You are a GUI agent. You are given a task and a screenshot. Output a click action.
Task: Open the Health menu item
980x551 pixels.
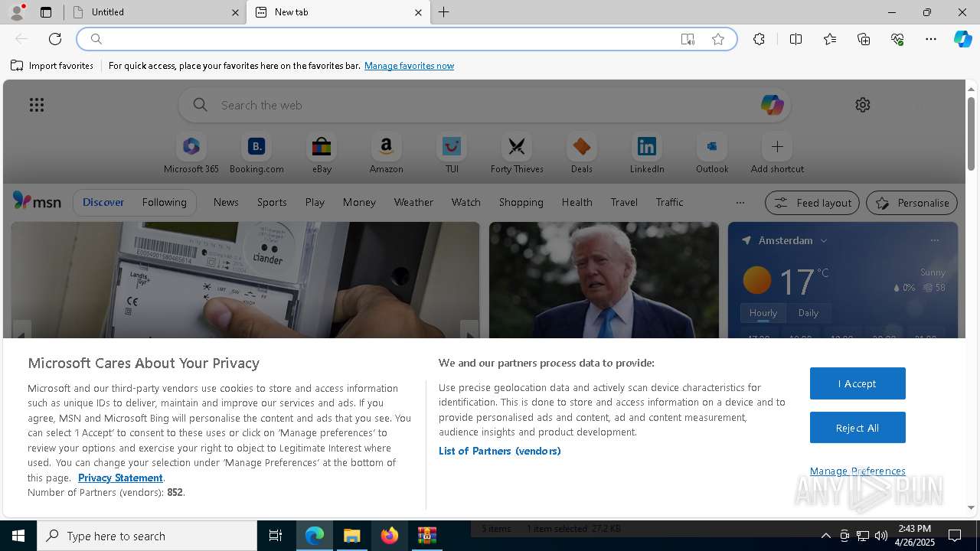tap(577, 202)
